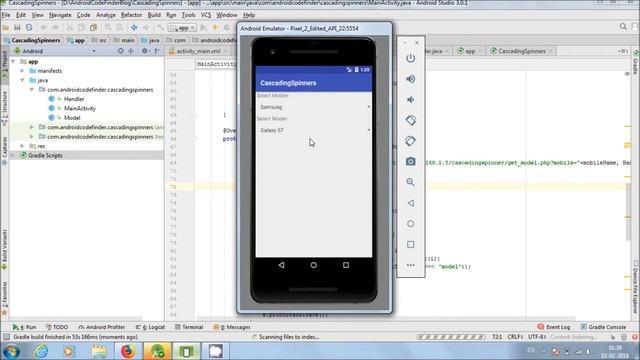Open Firefox from the taskbar

click(128, 351)
